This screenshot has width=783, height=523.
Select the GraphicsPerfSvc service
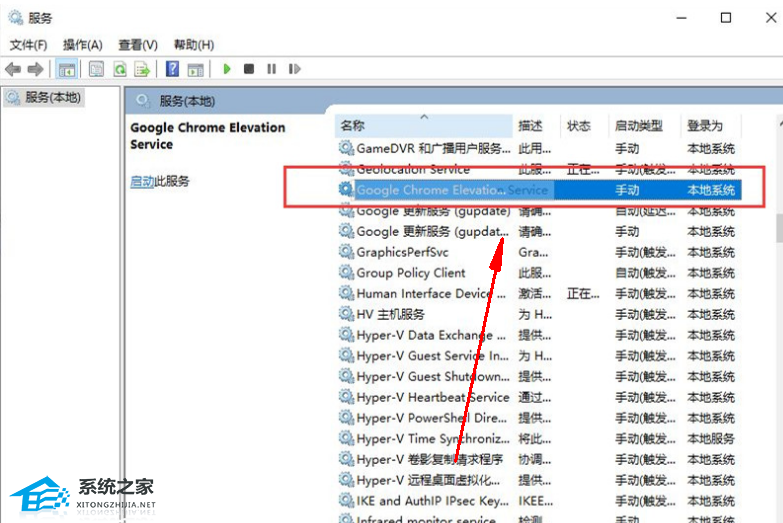coord(538,252)
